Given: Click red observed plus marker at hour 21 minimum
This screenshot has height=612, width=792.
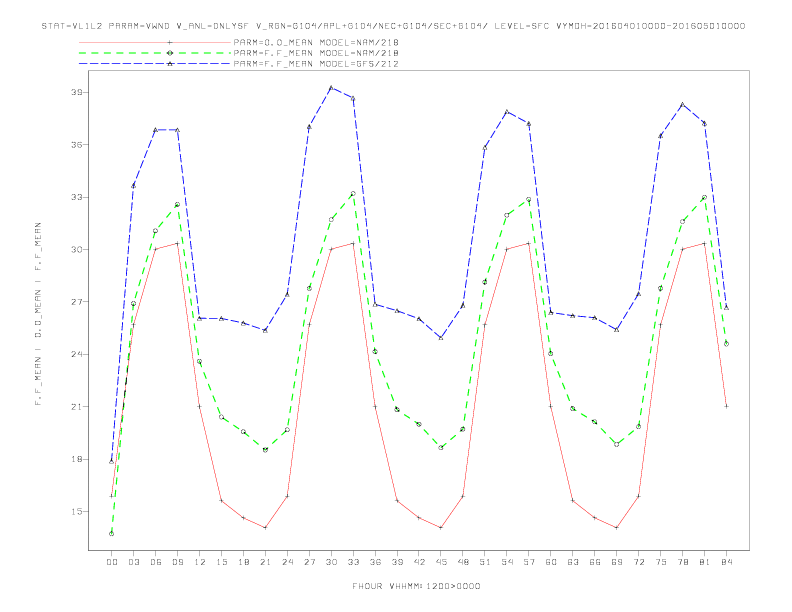Looking at the screenshot, I should (265, 528).
